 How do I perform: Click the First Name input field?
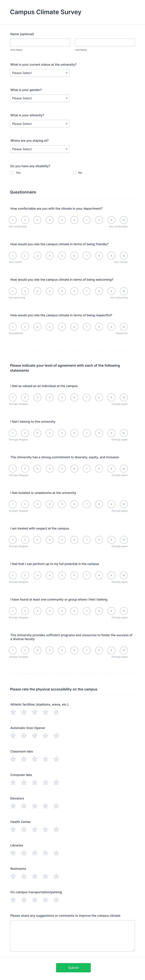[40, 42]
